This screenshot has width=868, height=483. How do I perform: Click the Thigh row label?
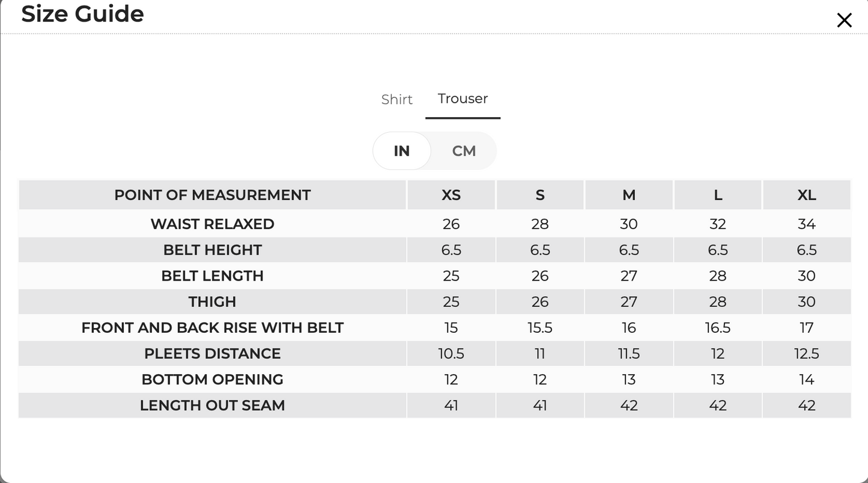213,302
